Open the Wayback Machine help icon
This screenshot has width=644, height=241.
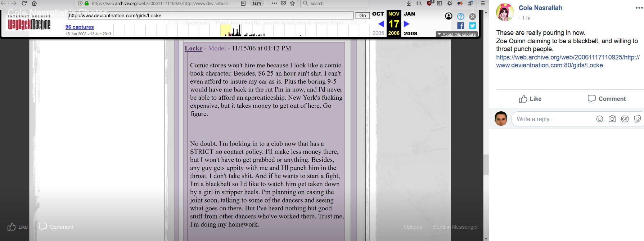point(461,16)
